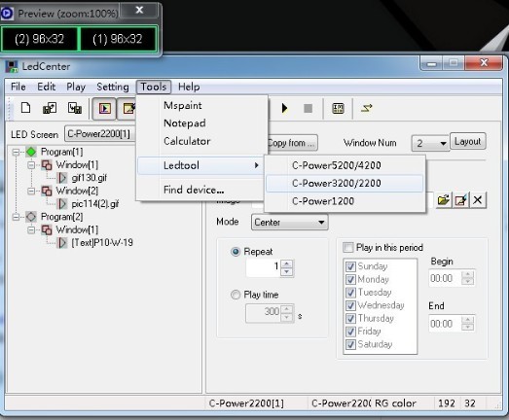Click the edit image icon beside folder icon
Image resolution: width=509 pixels, height=420 pixels.
(461, 200)
